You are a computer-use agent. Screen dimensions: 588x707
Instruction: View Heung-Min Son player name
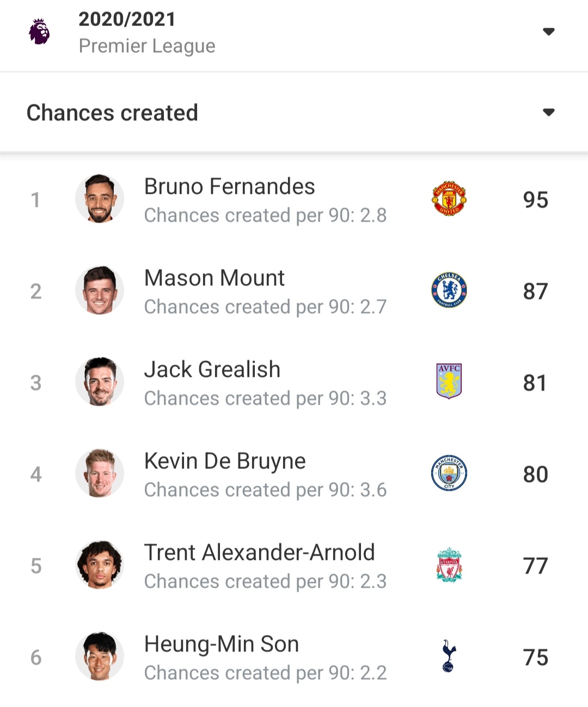(221, 644)
